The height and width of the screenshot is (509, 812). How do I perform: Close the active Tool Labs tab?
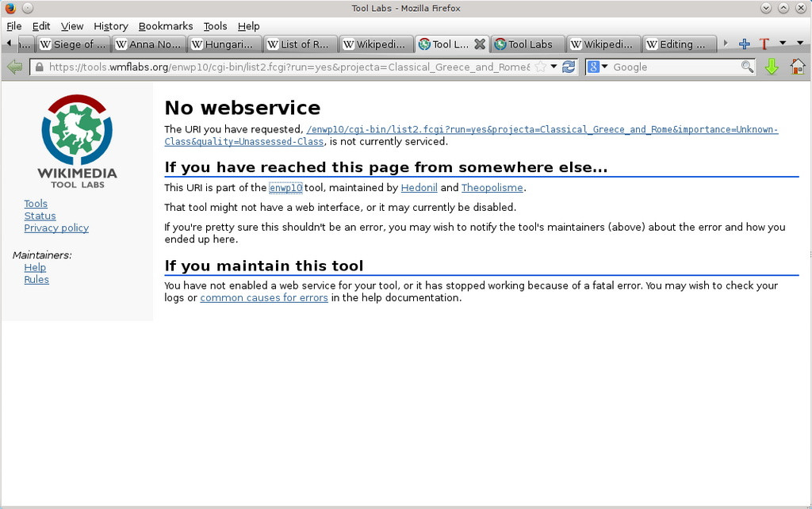point(480,44)
